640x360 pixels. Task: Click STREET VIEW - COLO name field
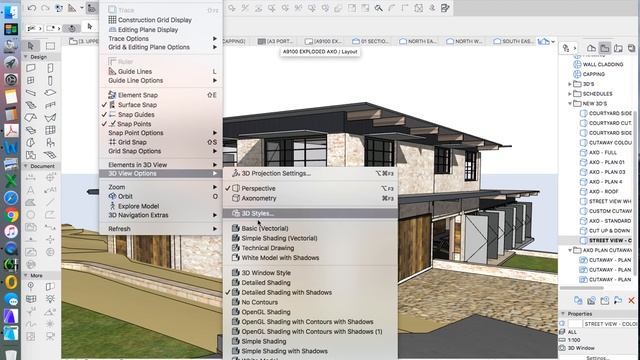point(610,324)
